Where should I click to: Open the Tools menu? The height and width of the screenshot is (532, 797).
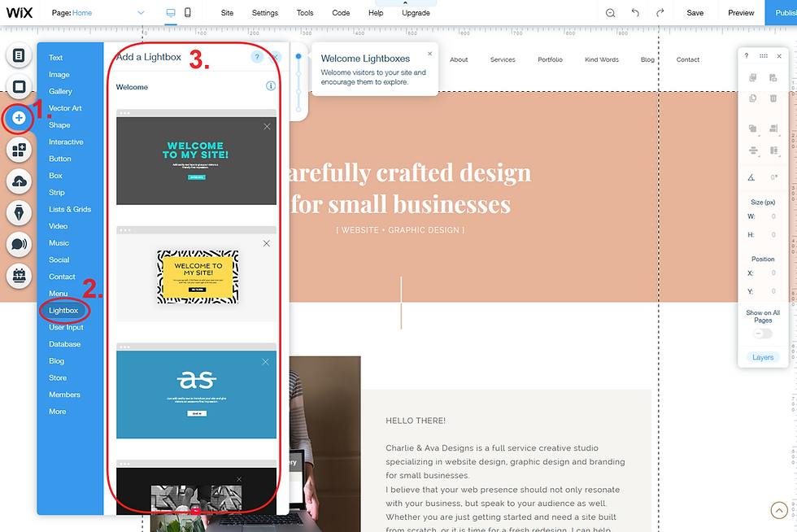[305, 13]
